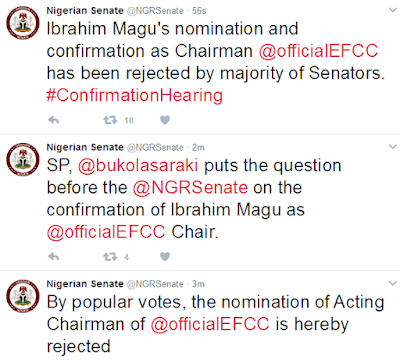Screen dimensions: 400x360
Task: Open @NGRSenate mention in second tweet
Action: (190, 187)
